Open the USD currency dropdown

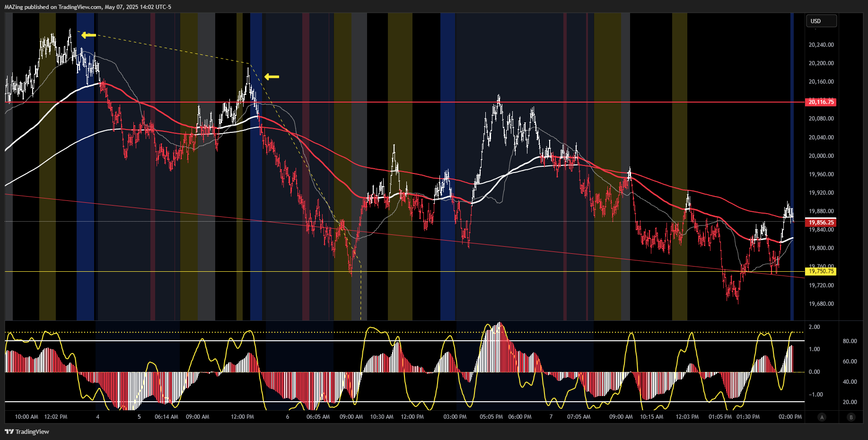pyautogui.click(x=822, y=21)
